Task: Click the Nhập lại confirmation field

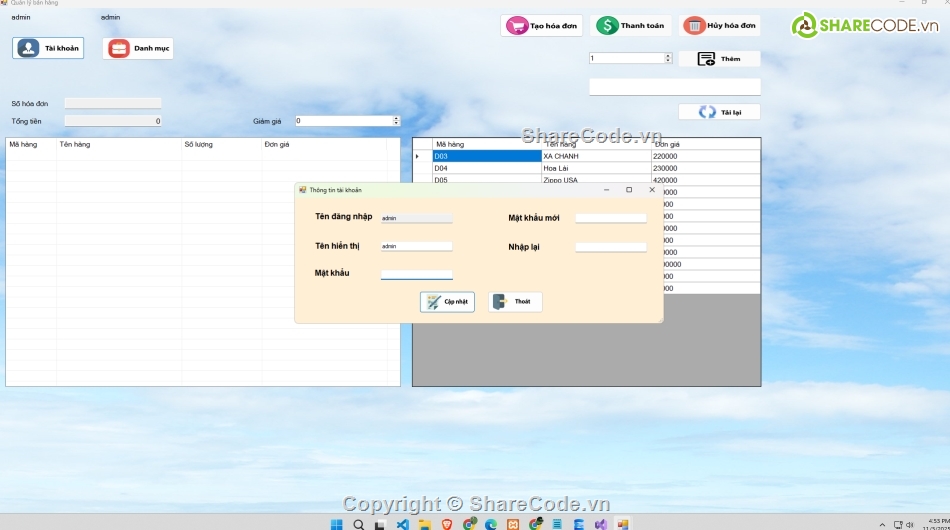Action: click(610, 247)
